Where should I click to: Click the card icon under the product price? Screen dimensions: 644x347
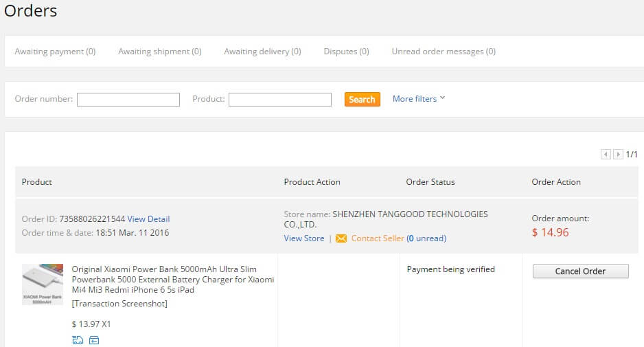[94, 340]
